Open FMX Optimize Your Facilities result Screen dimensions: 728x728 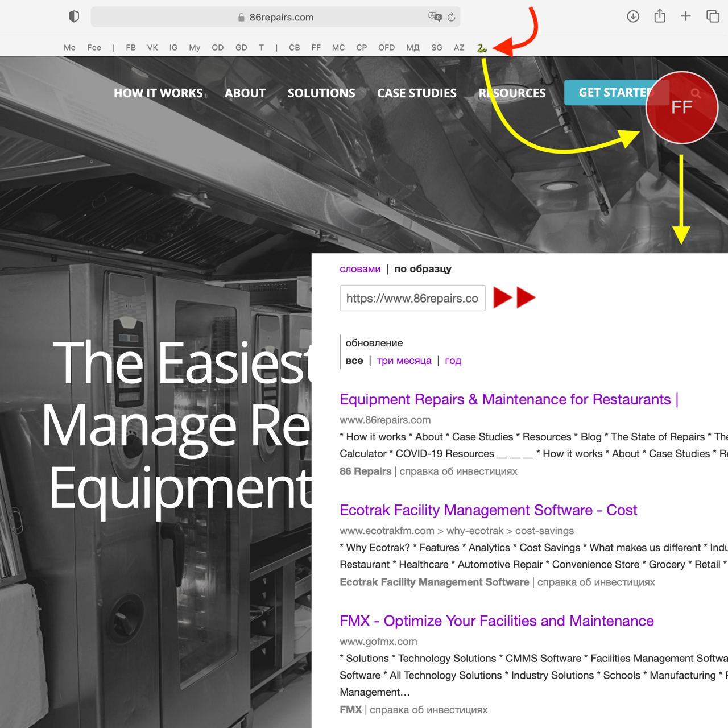coord(497,621)
